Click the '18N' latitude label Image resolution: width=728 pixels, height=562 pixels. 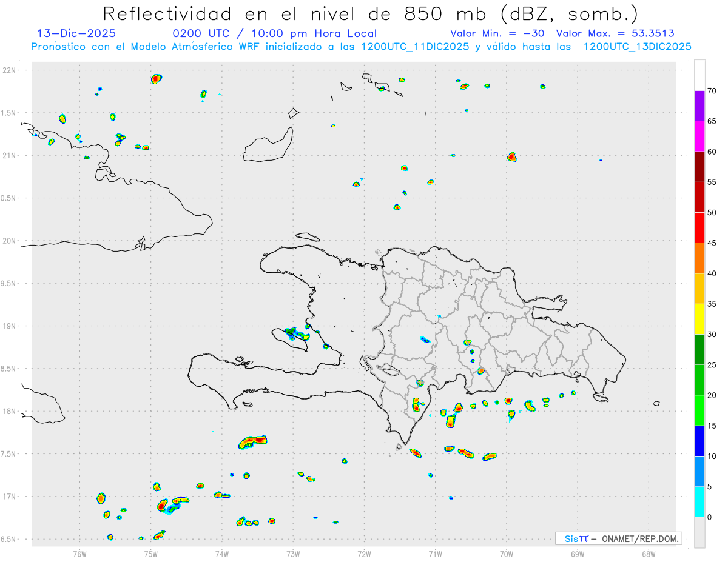[9, 411]
